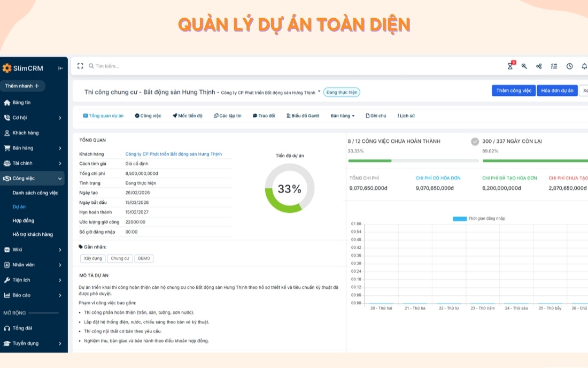Open the Các tập tin tab
Image resolution: width=588 pixels, height=368 pixels.
pos(228,116)
